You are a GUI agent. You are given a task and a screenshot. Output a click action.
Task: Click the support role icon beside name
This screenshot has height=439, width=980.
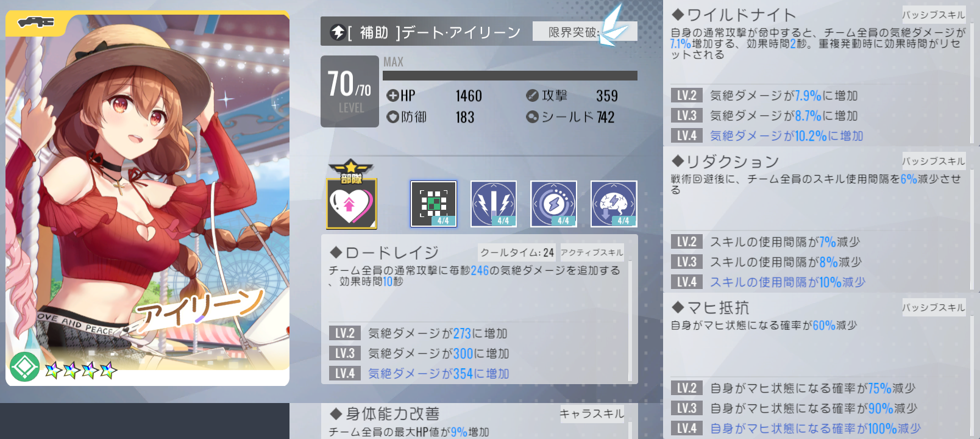[x=338, y=32]
